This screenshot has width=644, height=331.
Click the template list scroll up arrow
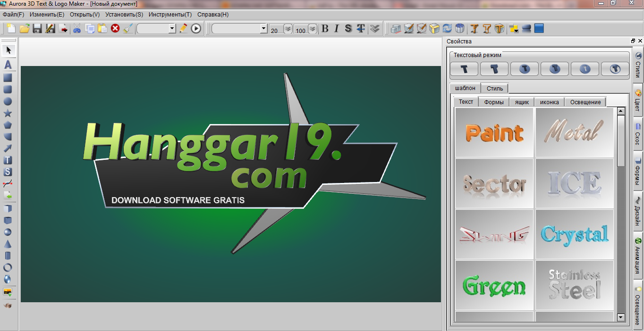coord(621,111)
